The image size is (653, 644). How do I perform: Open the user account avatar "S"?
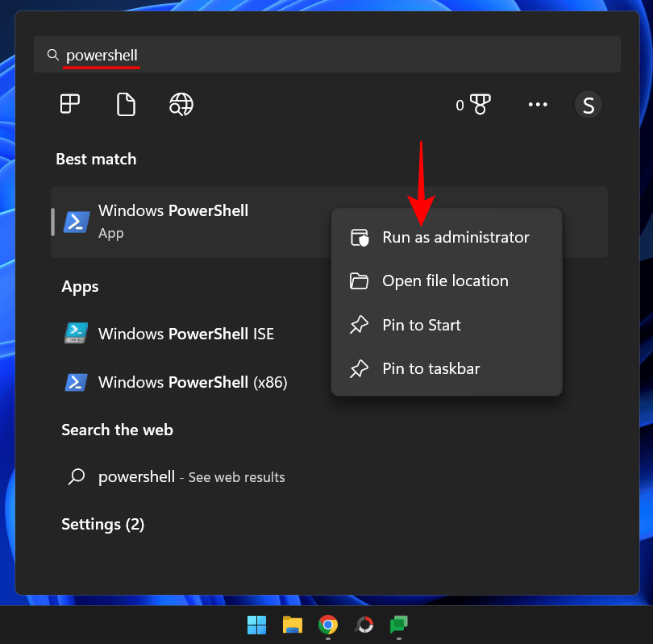(588, 104)
